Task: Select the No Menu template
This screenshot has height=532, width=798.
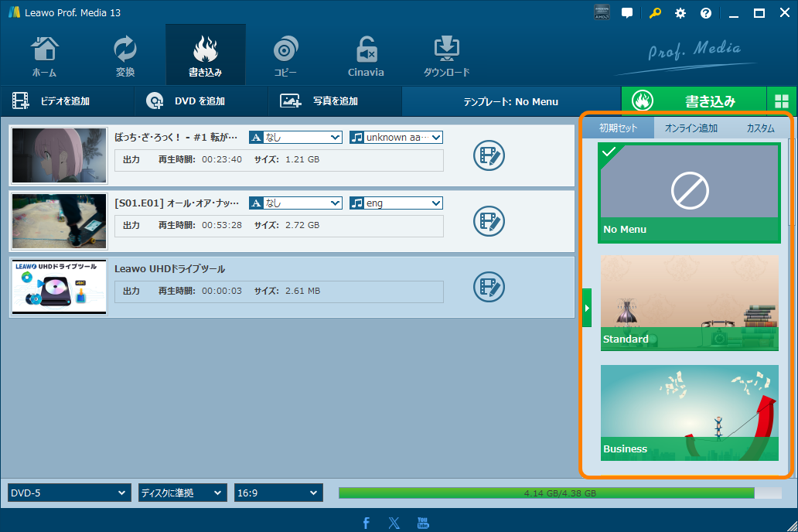Action: (x=690, y=193)
